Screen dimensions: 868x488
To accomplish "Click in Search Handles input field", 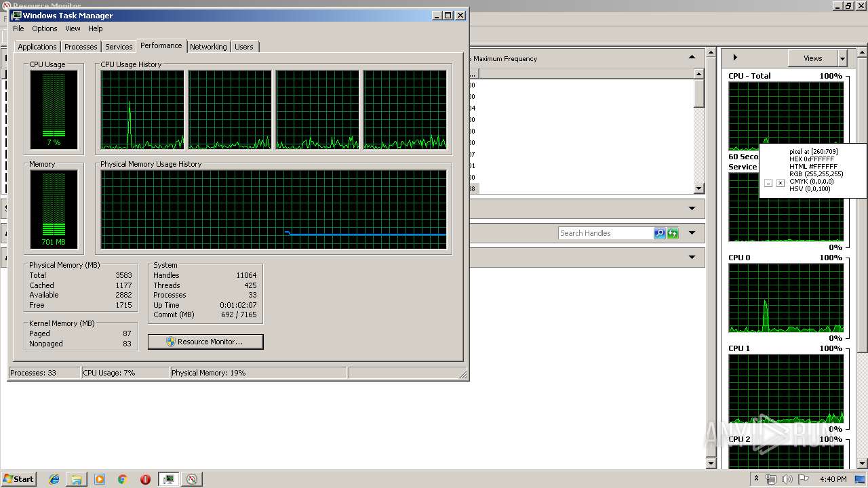I will click(x=606, y=233).
